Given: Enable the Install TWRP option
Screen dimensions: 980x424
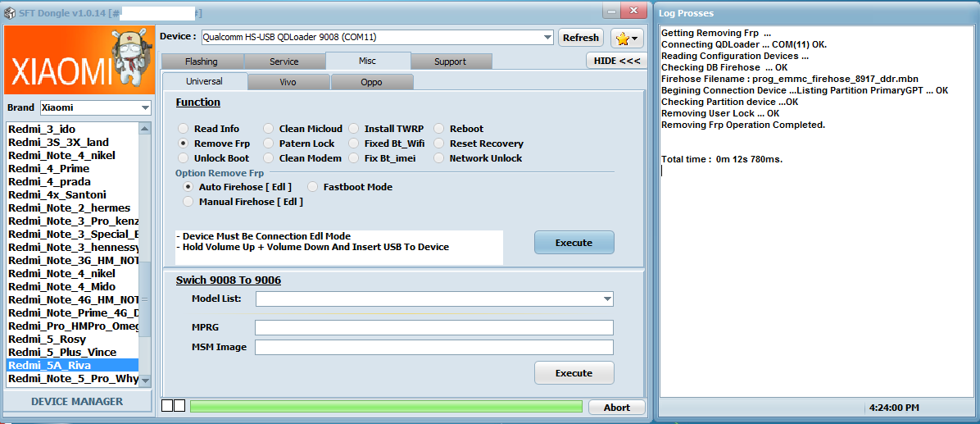Looking at the screenshot, I should pyautogui.click(x=355, y=129).
